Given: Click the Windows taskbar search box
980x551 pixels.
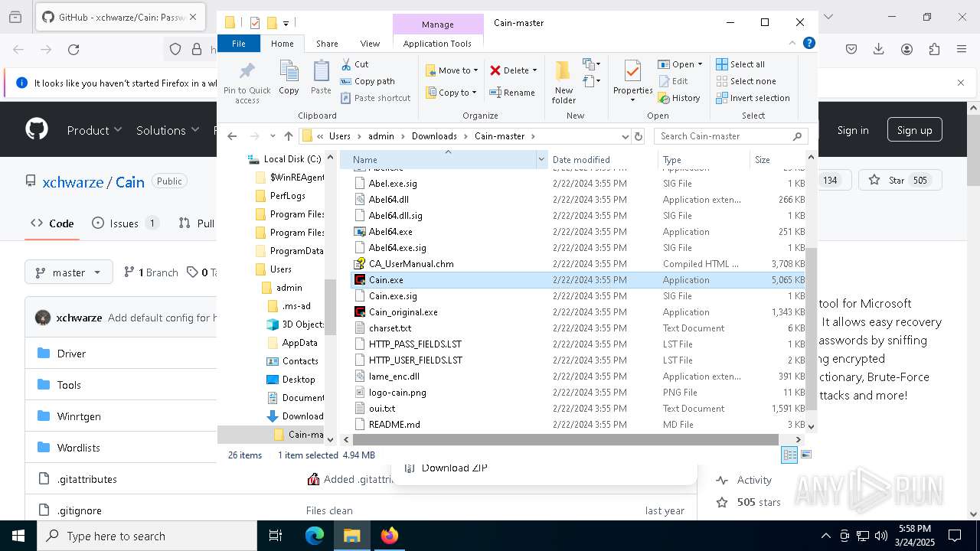Looking at the screenshot, I should (147, 536).
